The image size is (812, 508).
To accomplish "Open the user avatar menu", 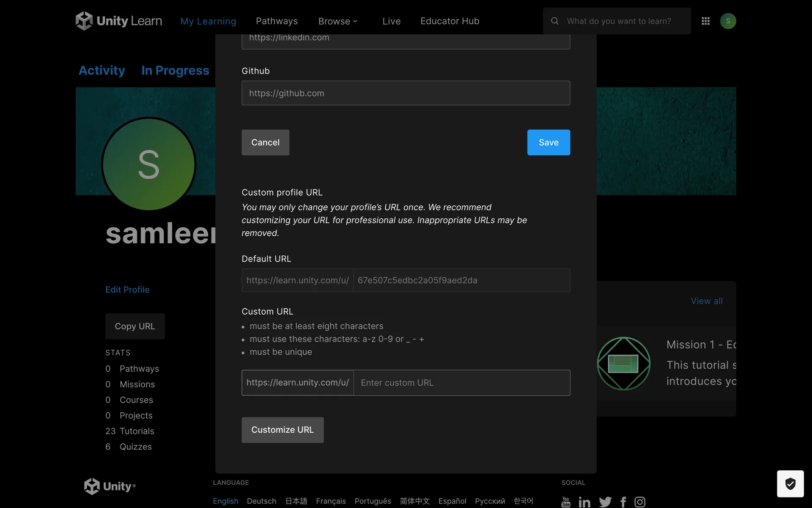I will 728,21.
